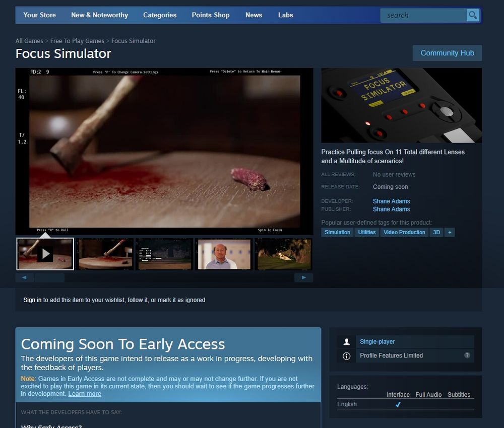The width and height of the screenshot is (504, 428).
Task: Follow the Free To Play Games breadcrumb
Action: (77, 41)
